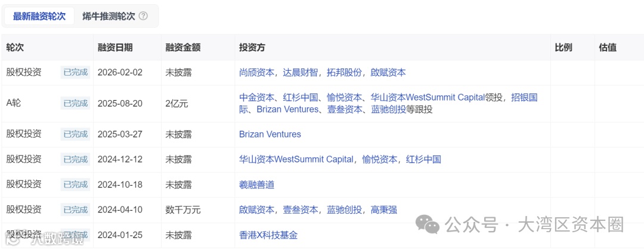This screenshot has width=644, height=250.
Task: Open 中金资本 investor link
Action: point(256,98)
